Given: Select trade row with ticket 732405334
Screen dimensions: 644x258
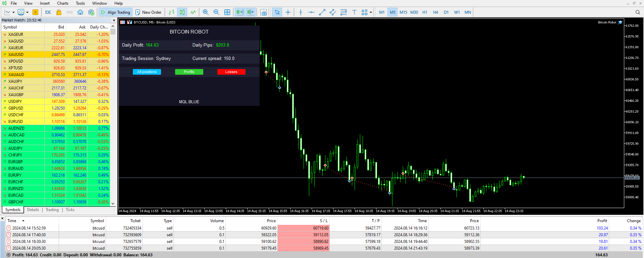Looking at the screenshot, I should [324, 228].
